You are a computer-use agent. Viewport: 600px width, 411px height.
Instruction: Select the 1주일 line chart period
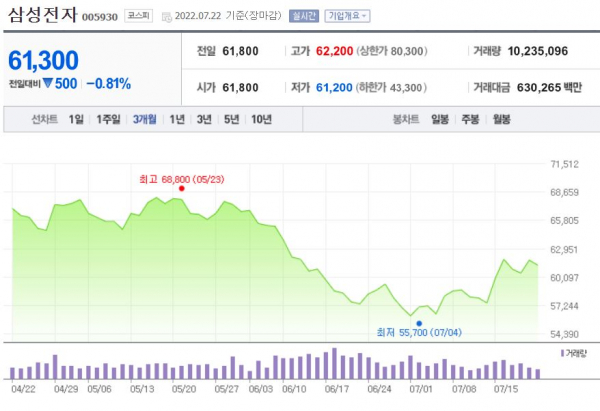tap(108, 119)
